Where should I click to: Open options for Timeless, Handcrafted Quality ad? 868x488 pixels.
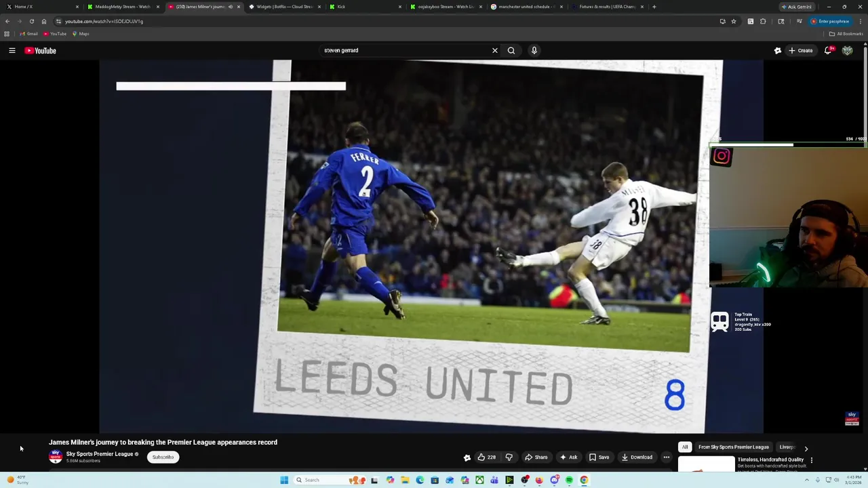[x=812, y=460]
